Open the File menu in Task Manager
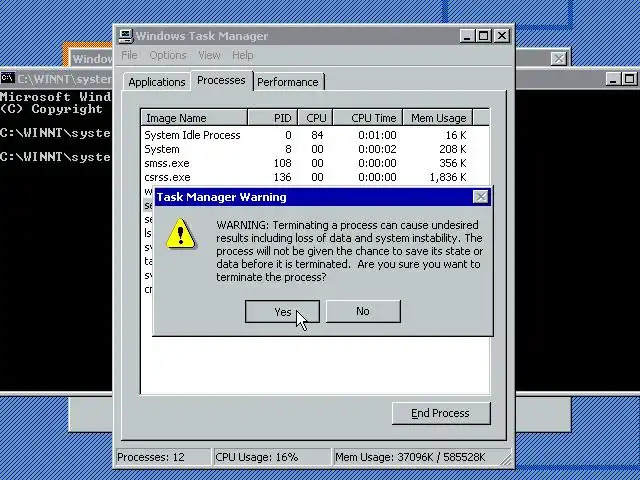Viewport: 640px width, 480px height. [129, 55]
